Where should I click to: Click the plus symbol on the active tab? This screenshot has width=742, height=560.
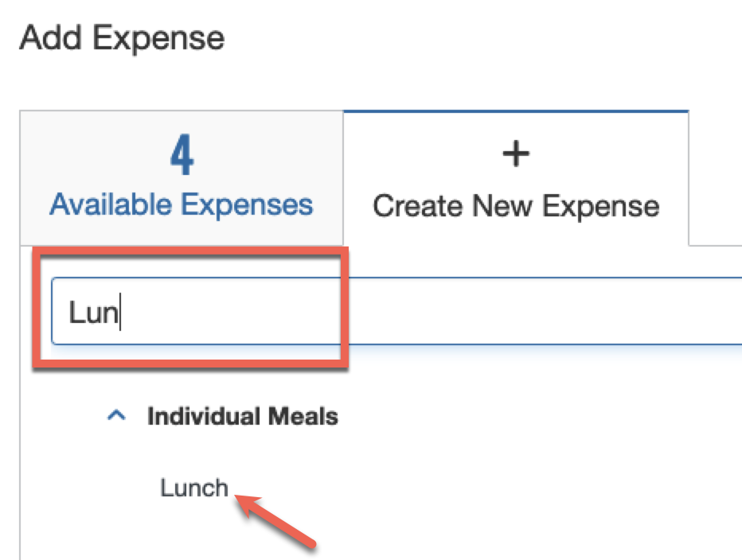click(515, 154)
